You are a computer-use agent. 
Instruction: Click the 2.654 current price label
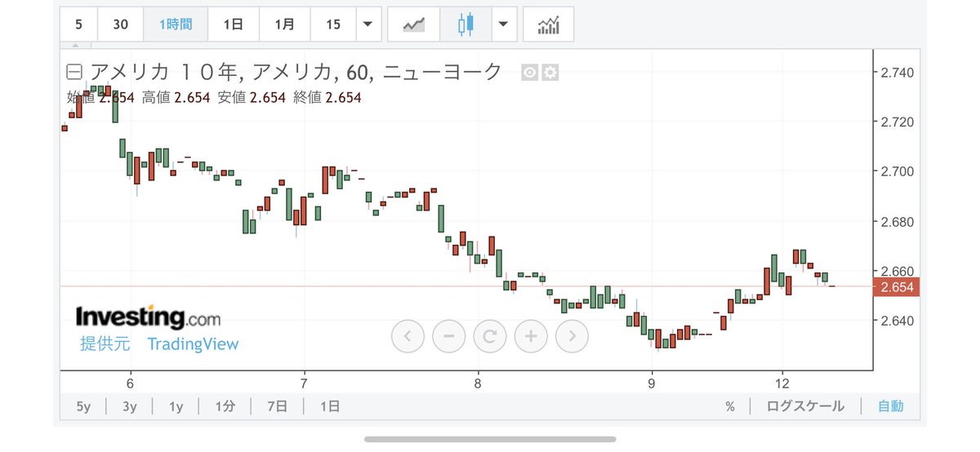tap(896, 286)
